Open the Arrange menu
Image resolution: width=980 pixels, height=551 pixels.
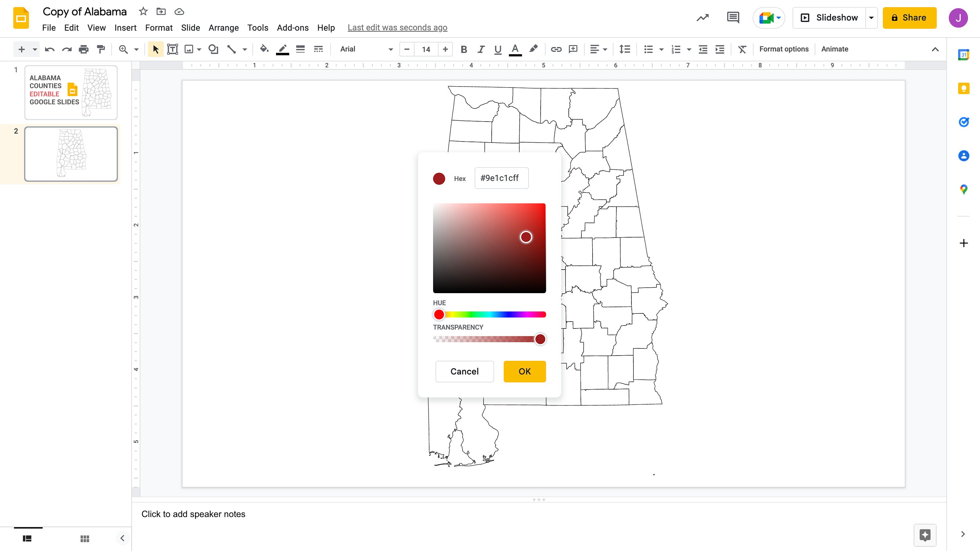[x=224, y=27]
